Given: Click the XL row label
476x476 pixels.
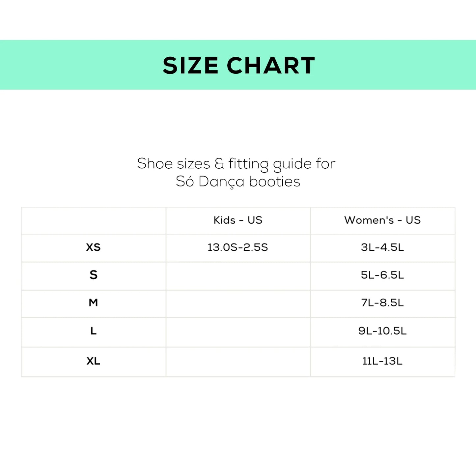Looking at the screenshot, I should [93, 361].
